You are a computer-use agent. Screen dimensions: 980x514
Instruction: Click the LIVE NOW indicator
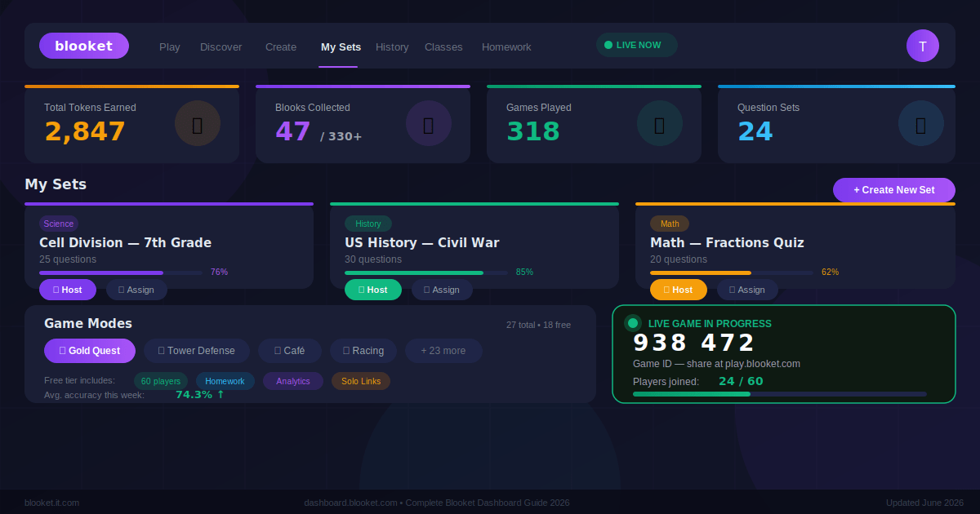pyautogui.click(x=637, y=45)
